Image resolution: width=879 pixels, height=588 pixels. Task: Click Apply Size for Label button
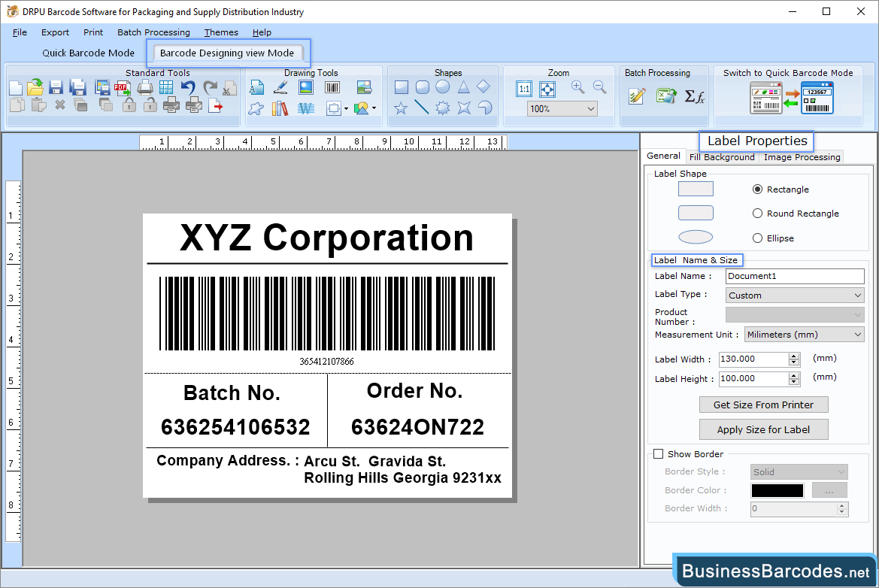click(763, 429)
